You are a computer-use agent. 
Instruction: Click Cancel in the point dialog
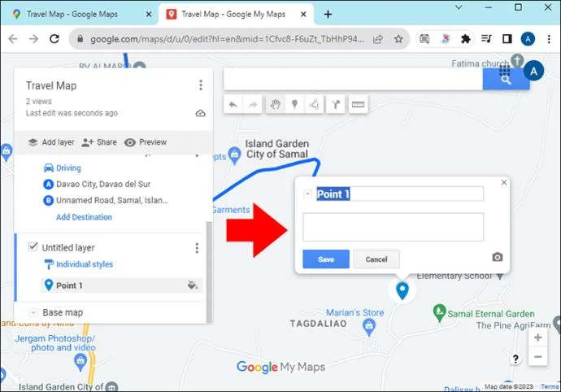pos(376,259)
